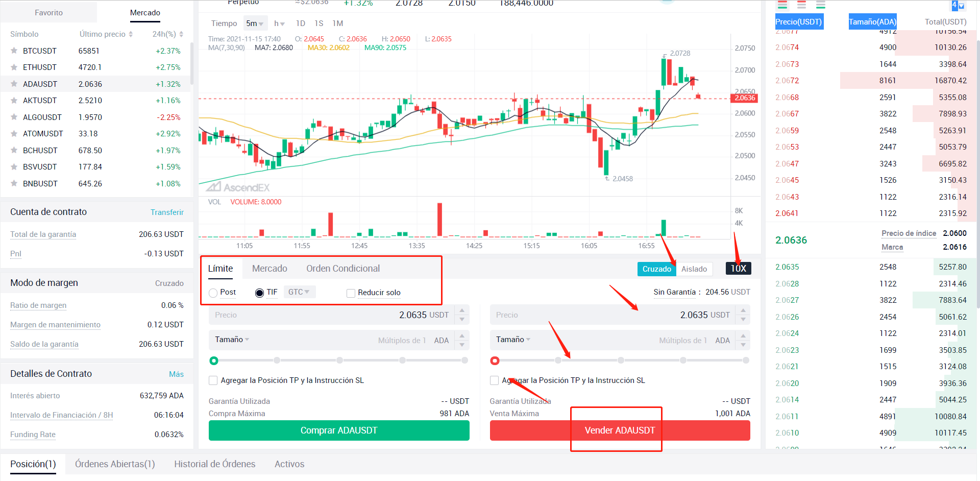Enable the Reducir solo checkbox
The width and height of the screenshot is (980, 481).
(x=351, y=293)
